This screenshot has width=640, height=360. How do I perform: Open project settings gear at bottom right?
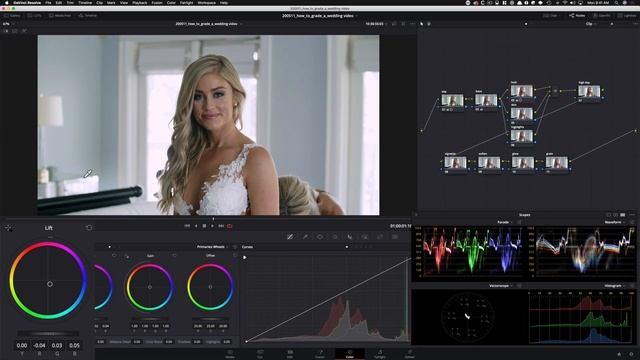pyautogui.click(x=631, y=354)
